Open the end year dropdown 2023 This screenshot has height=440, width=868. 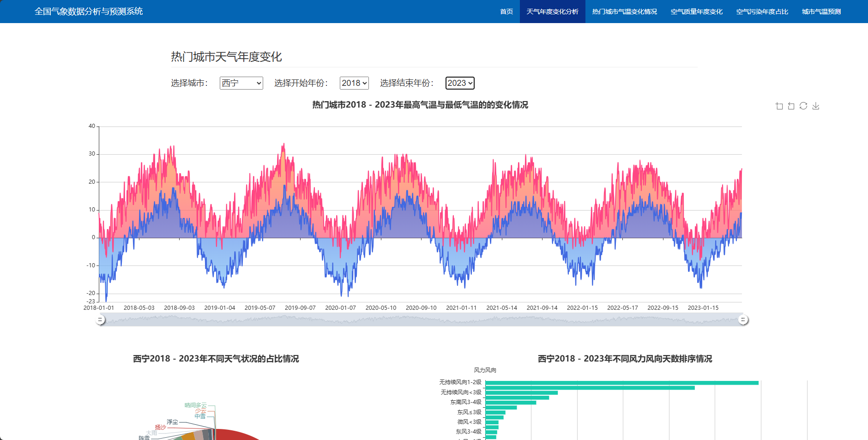point(460,83)
